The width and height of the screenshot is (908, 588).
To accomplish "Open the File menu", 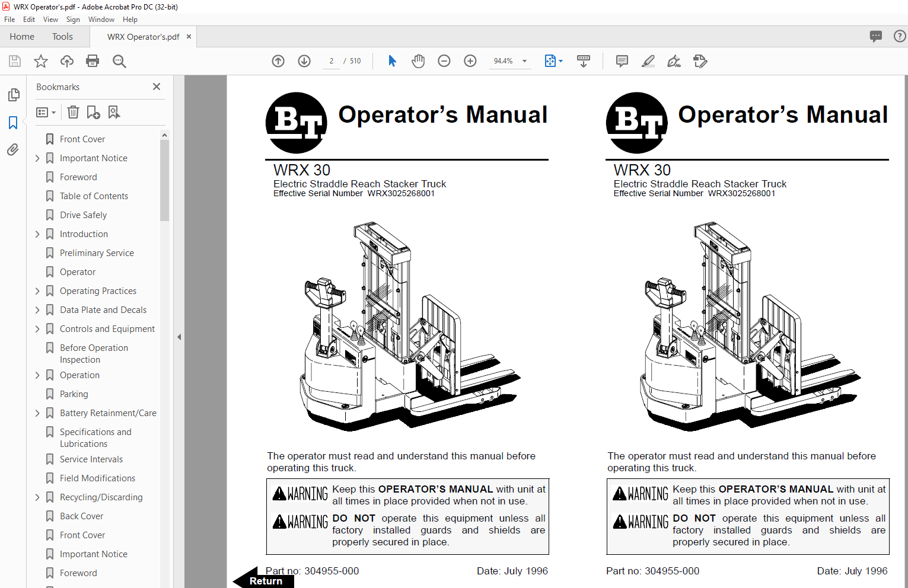I will tap(9, 20).
